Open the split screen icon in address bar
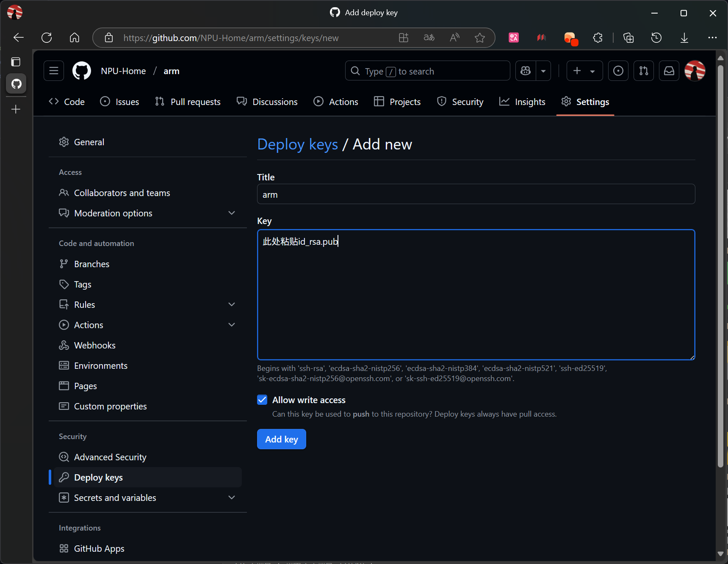The width and height of the screenshot is (728, 564). (x=404, y=38)
